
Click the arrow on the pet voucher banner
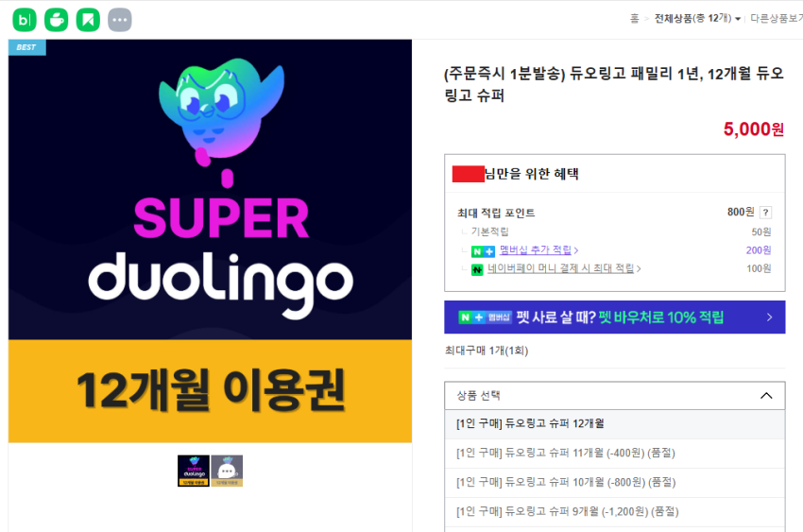pos(769,317)
